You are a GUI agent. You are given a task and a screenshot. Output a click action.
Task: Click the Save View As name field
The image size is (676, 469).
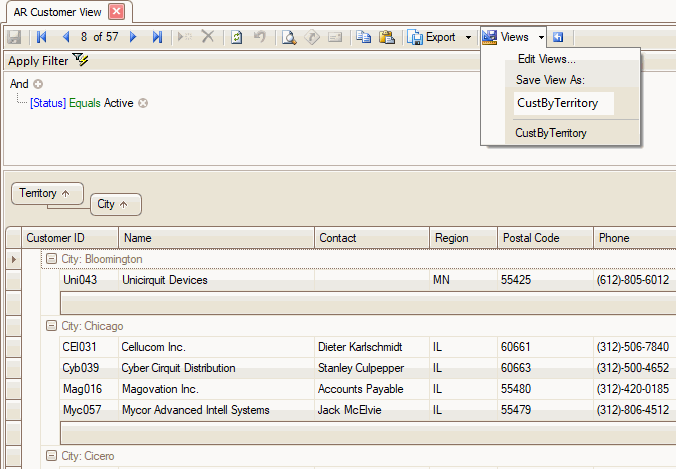click(x=563, y=103)
